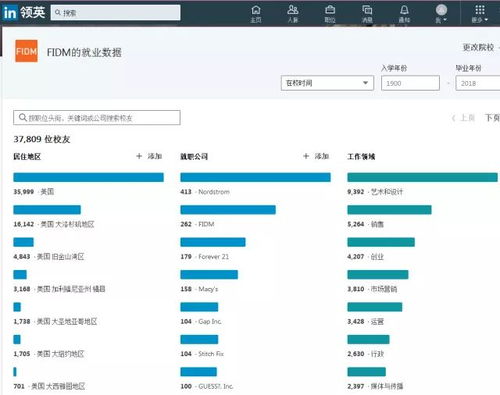The image size is (500, 395).
Task: Open the profile avatar menu
Action: click(x=441, y=14)
